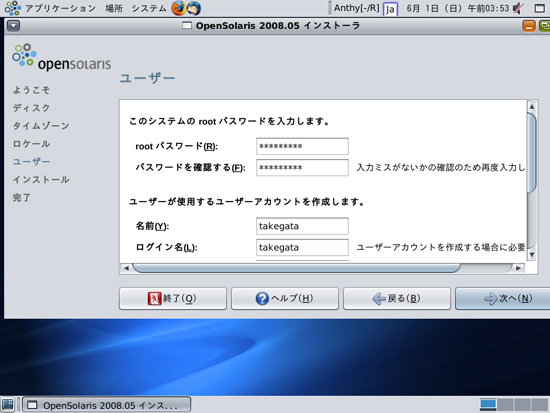Open the アプリケーション menu
The height and width of the screenshot is (413, 550).
pos(60,8)
